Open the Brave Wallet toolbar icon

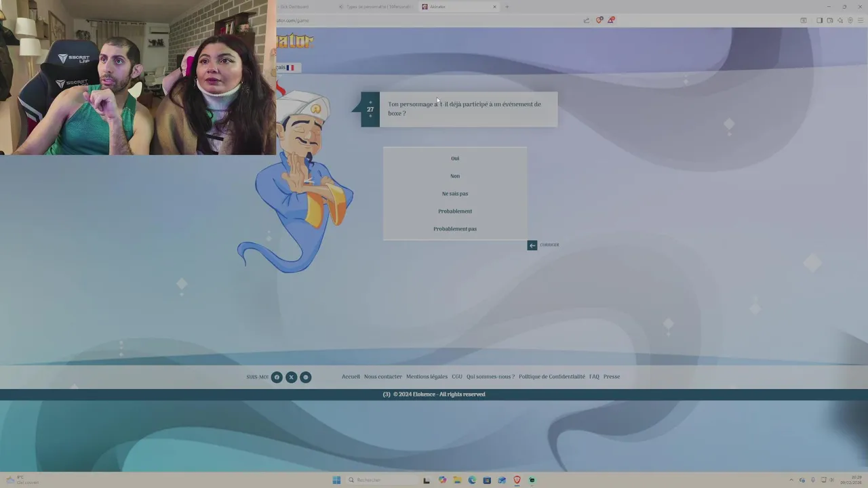point(829,20)
